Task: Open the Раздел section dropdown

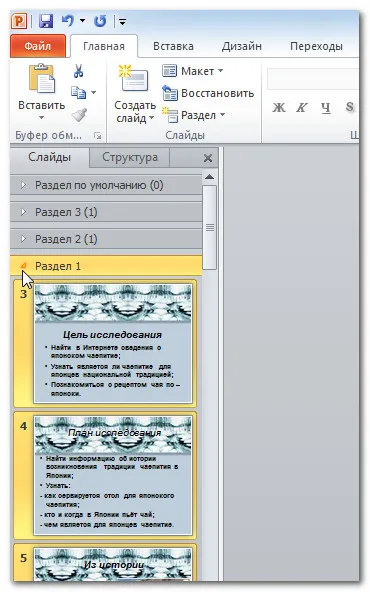Action: [193, 115]
